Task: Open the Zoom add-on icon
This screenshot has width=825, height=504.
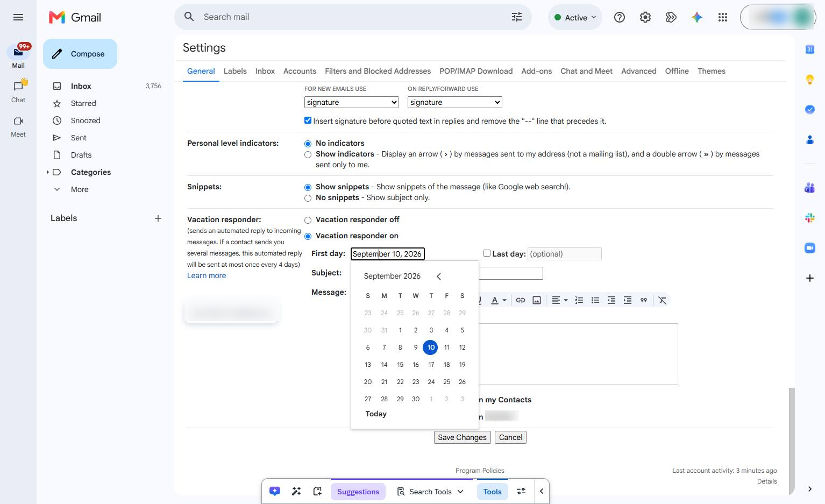Action: (810, 248)
